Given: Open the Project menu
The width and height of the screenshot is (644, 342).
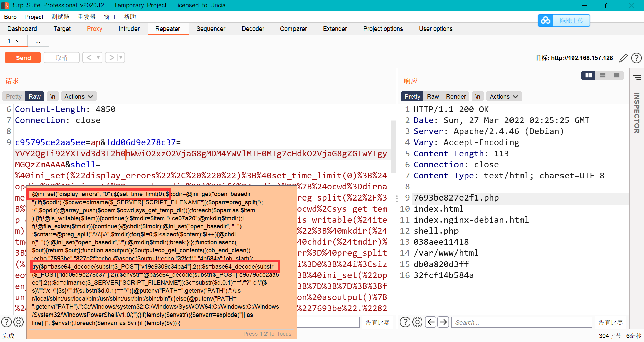Looking at the screenshot, I should 34,17.
